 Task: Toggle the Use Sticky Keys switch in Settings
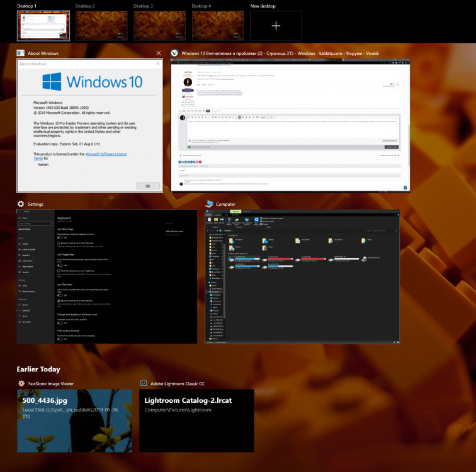(60, 238)
